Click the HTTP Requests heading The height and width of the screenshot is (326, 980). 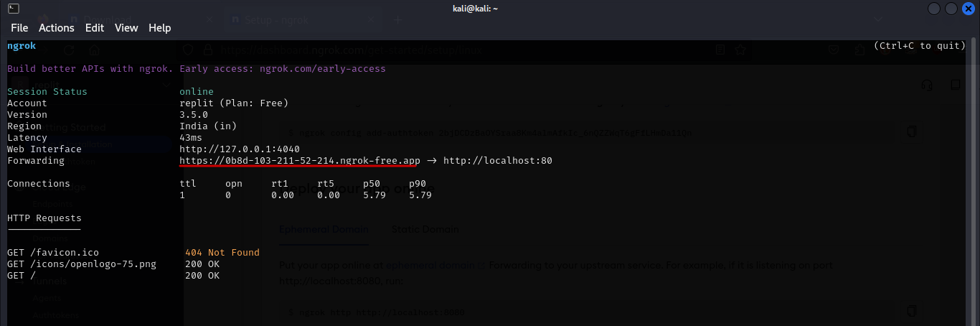(44, 218)
